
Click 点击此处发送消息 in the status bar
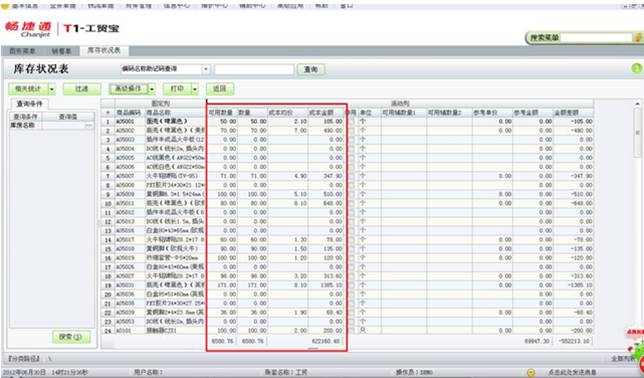pyautogui.click(x=572, y=373)
